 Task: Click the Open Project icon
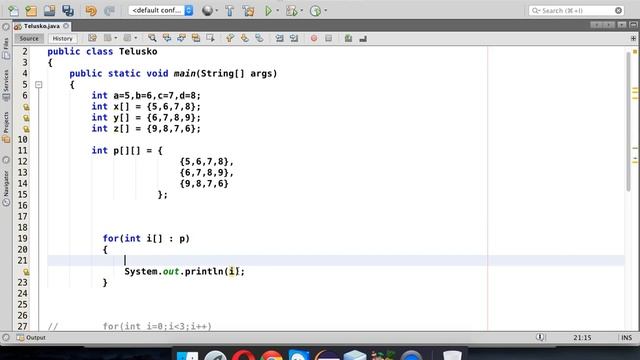click(49, 11)
